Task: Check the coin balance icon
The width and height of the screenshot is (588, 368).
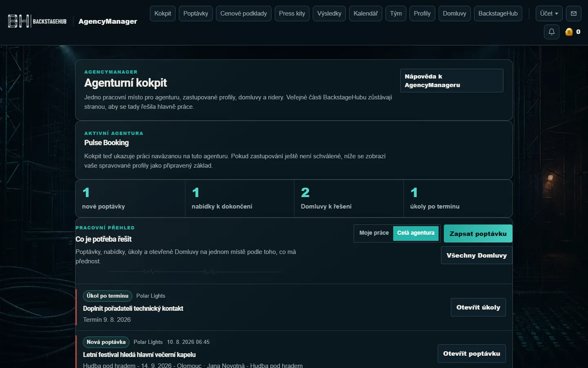Action: 569,32
